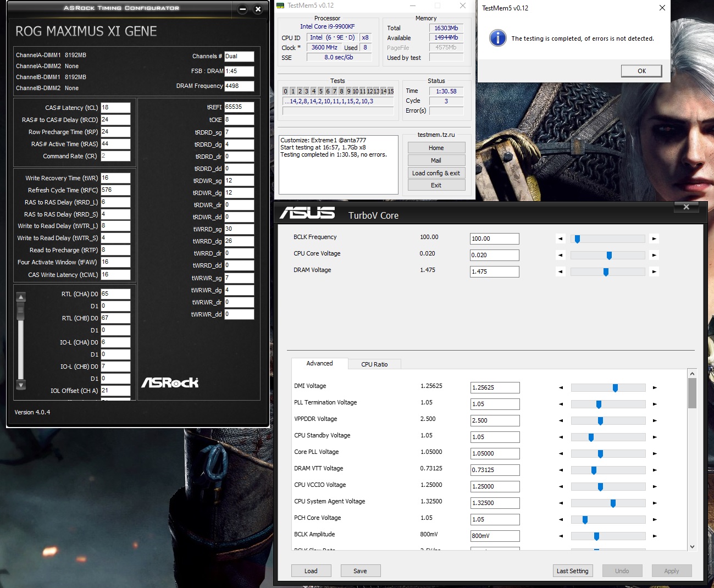Increase CPU Core Voltage with the right arrow
Screen dimensions: 714x588
pyautogui.click(x=654, y=255)
